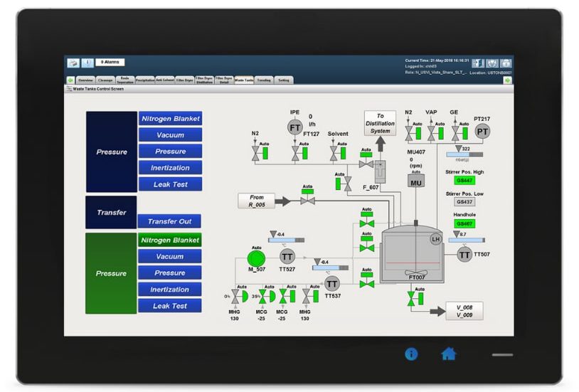
Task: Click the padlock icon in the header
Action: (506, 63)
